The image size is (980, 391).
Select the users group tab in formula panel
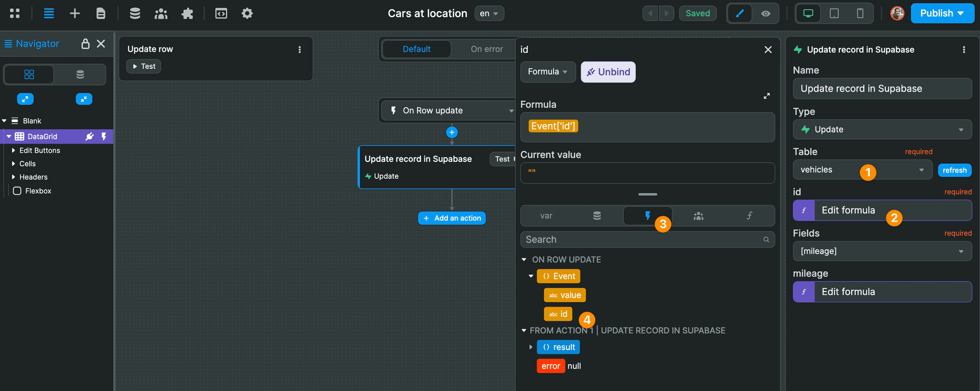698,216
